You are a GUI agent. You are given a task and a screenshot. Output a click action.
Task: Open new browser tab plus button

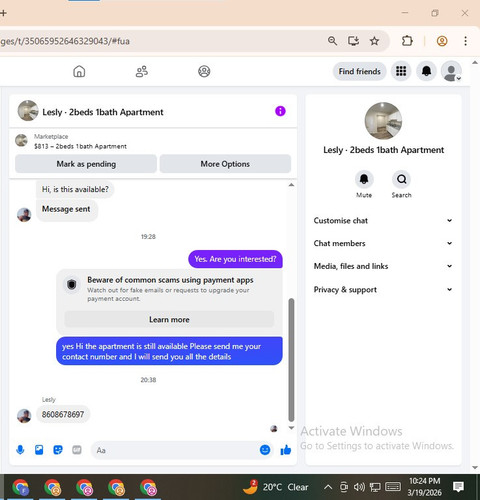3,13
